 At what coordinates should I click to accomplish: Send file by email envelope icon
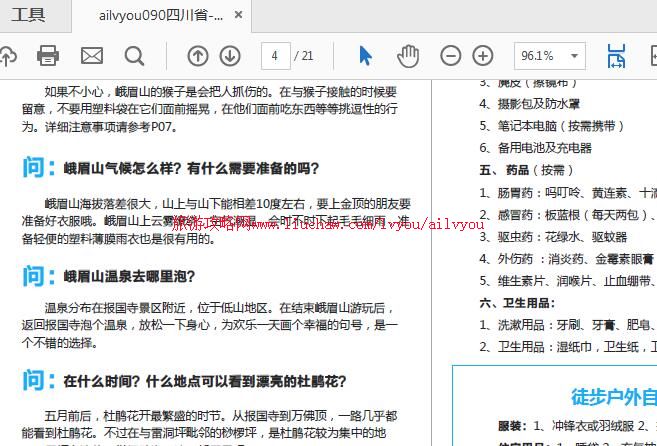click(92, 56)
